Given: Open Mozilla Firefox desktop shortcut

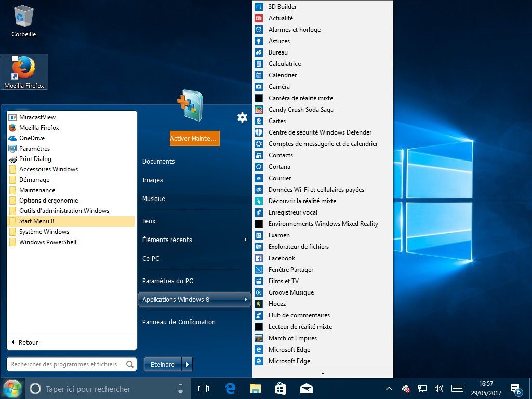Looking at the screenshot, I should pyautogui.click(x=24, y=72).
